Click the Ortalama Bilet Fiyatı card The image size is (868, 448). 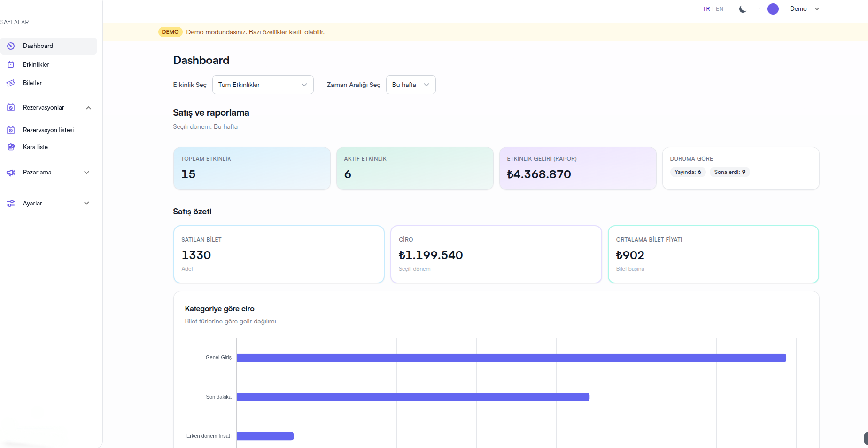click(713, 254)
